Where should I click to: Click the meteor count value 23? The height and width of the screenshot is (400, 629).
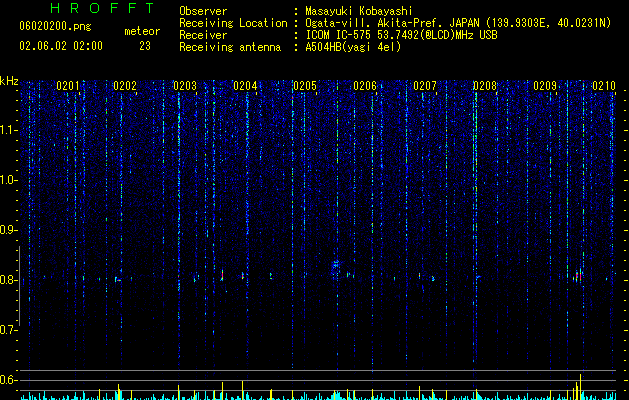pos(145,46)
